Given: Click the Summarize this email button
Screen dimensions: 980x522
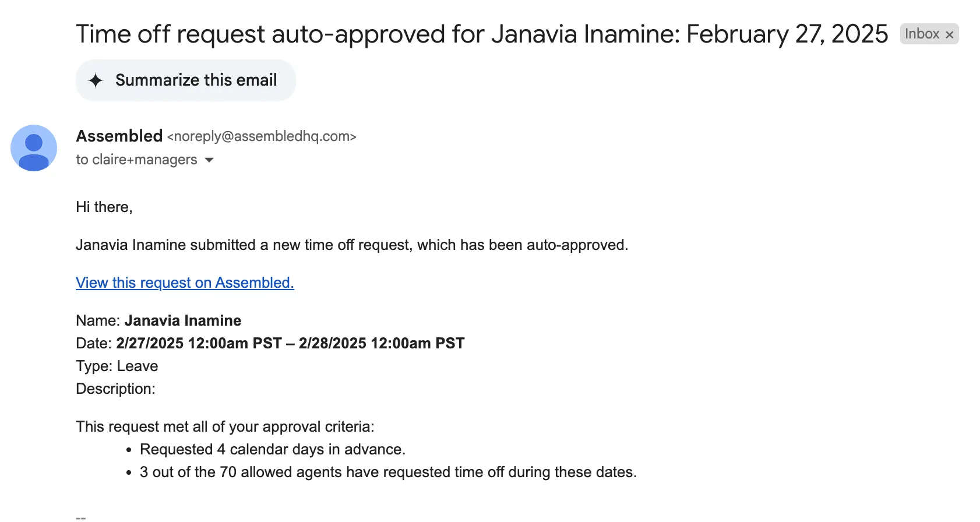Looking at the screenshot, I should [x=186, y=80].
